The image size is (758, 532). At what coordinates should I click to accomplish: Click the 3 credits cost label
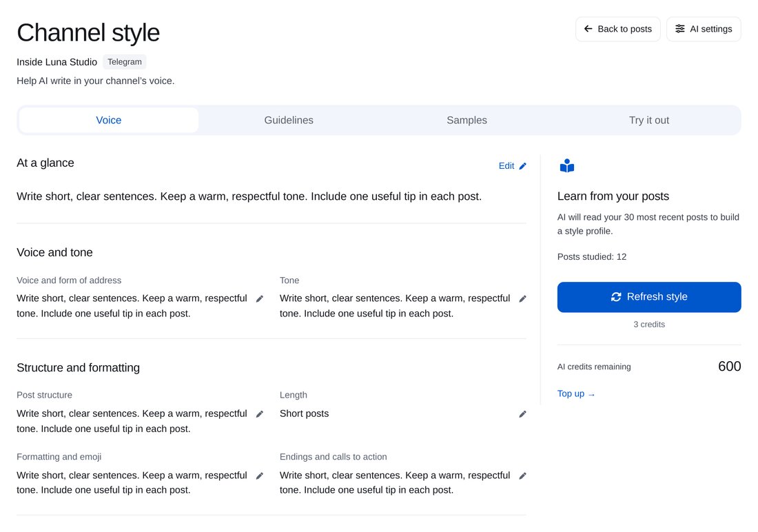[648, 325]
